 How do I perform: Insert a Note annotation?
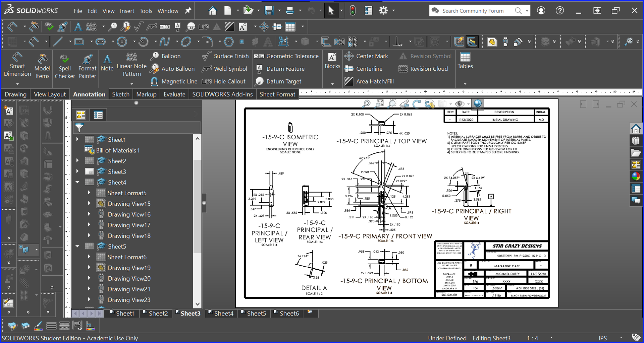click(107, 63)
